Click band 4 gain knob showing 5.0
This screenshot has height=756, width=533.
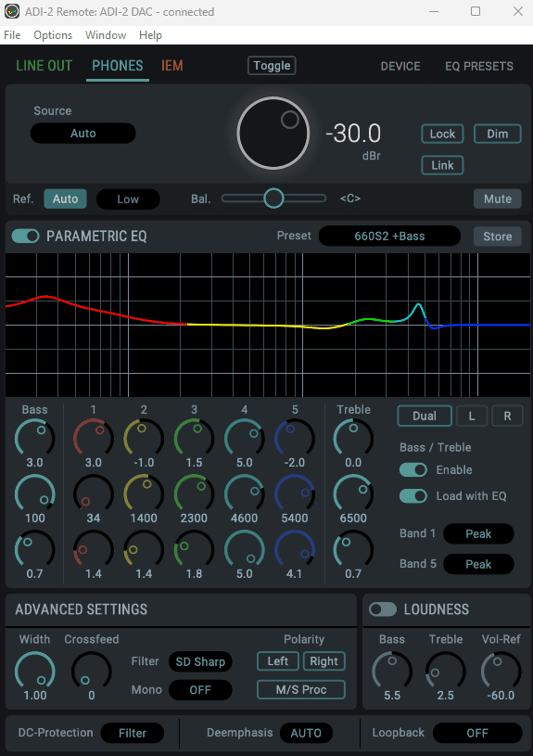[245, 438]
